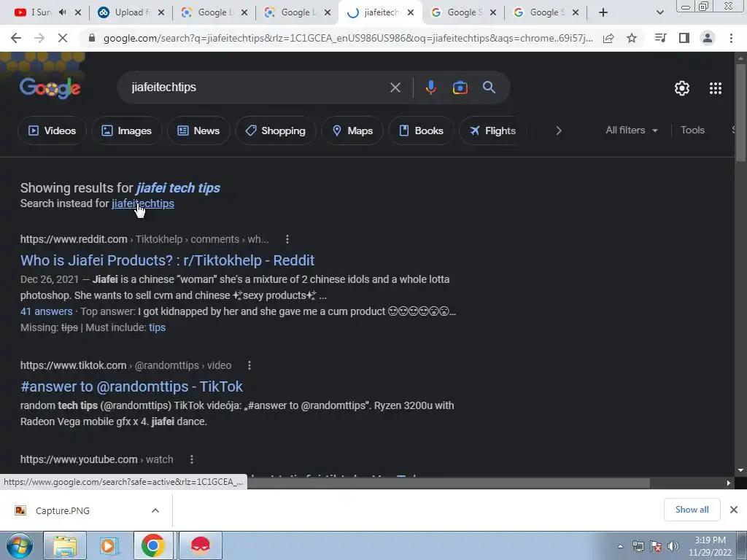The height and width of the screenshot is (560, 747).
Task: Mute the YouTube tab audio icon
Action: (x=63, y=12)
